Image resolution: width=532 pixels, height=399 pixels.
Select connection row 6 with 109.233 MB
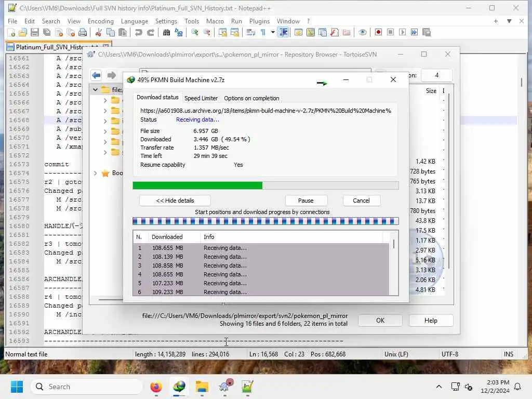click(261, 292)
